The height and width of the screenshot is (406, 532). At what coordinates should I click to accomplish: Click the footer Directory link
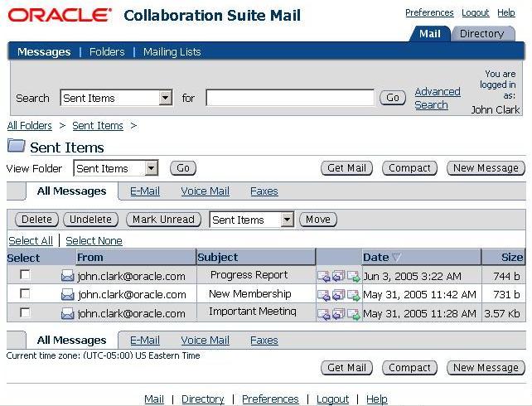pos(203,399)
